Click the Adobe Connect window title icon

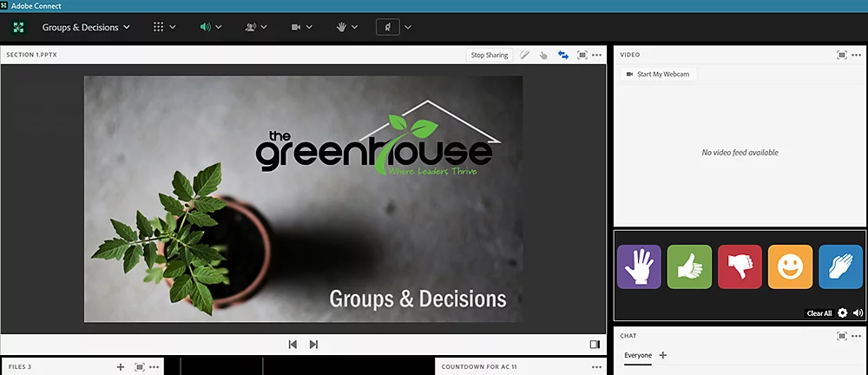(x=5, y=6)
